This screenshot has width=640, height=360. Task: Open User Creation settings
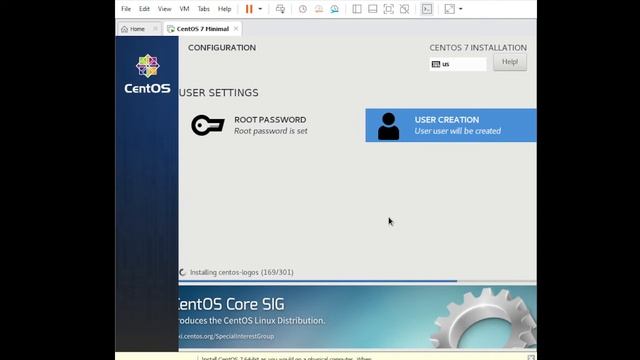pos(451,125)
